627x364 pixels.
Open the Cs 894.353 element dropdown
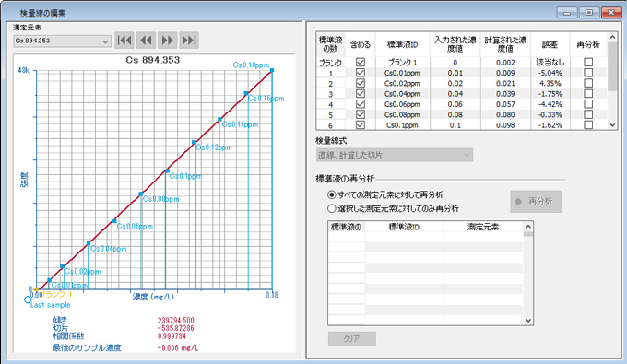click(62, 41)
